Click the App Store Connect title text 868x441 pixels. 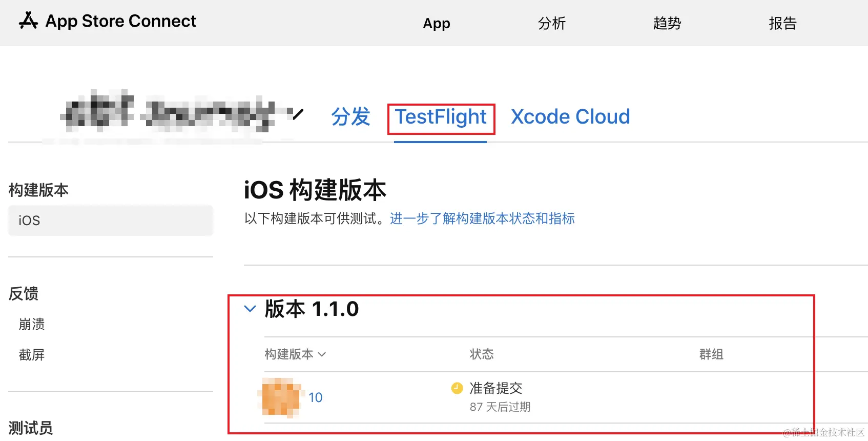click(121, 21)
